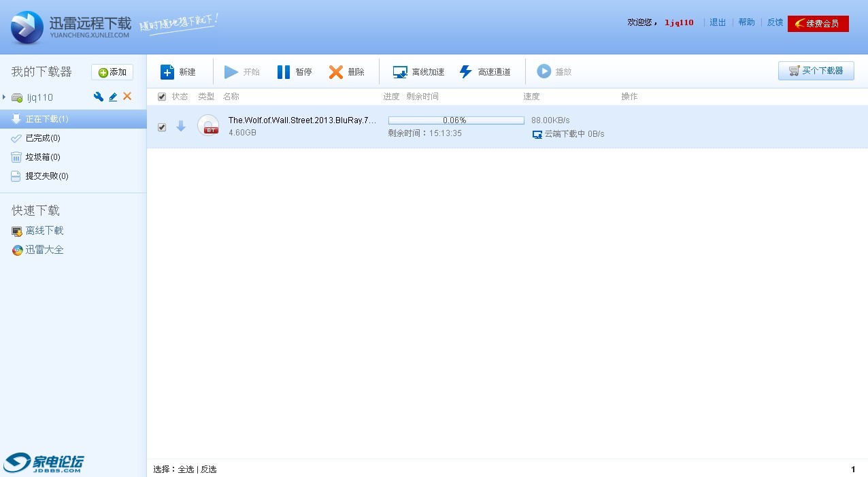This screenshot has width=868, height=477.
Task: Click the 全选 select all link
Action: [186, 470]
